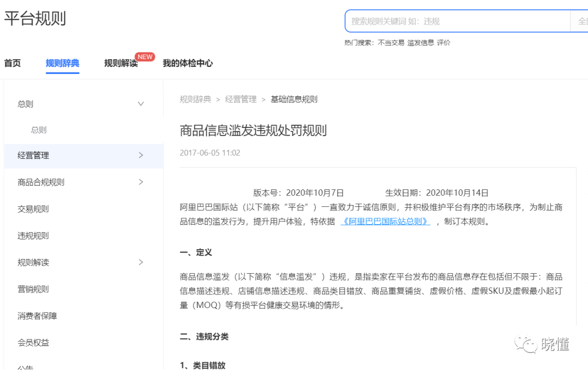Screen dimensions: 588x370
Task: Click the hot search term 滥发信息
Action: 420,43
